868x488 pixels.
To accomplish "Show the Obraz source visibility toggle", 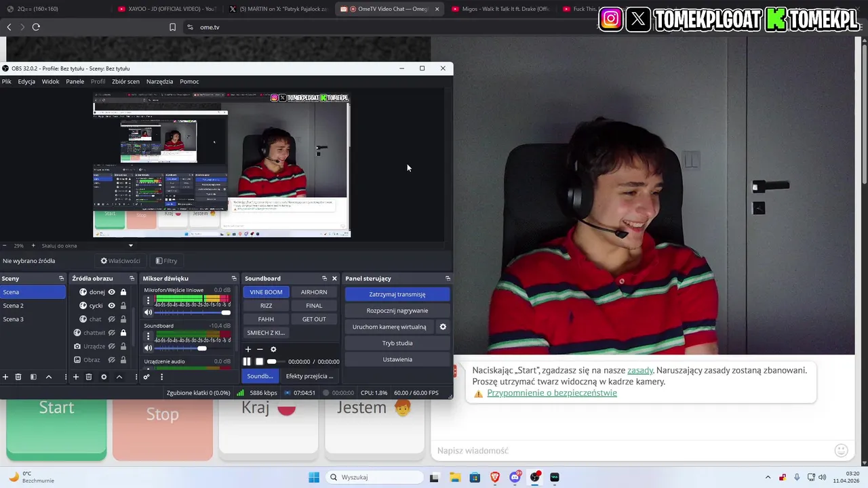I will [x=112, y=360].
